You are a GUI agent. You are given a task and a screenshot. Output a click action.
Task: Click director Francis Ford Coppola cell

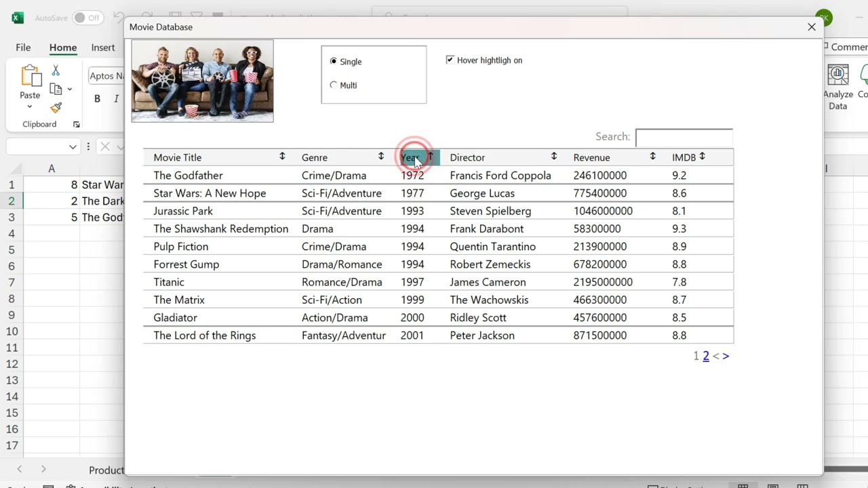pyautogui.click(x=500, y=175)
